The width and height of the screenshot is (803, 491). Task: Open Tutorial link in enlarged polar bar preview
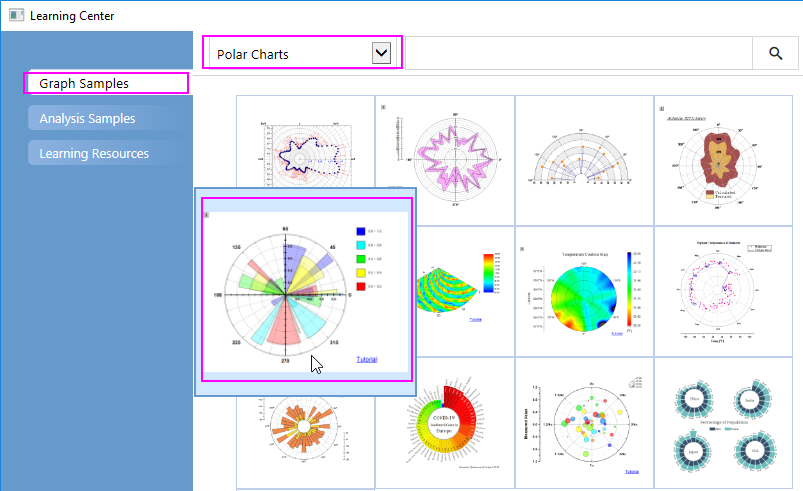pyautogui.click(x=367, y=359)
